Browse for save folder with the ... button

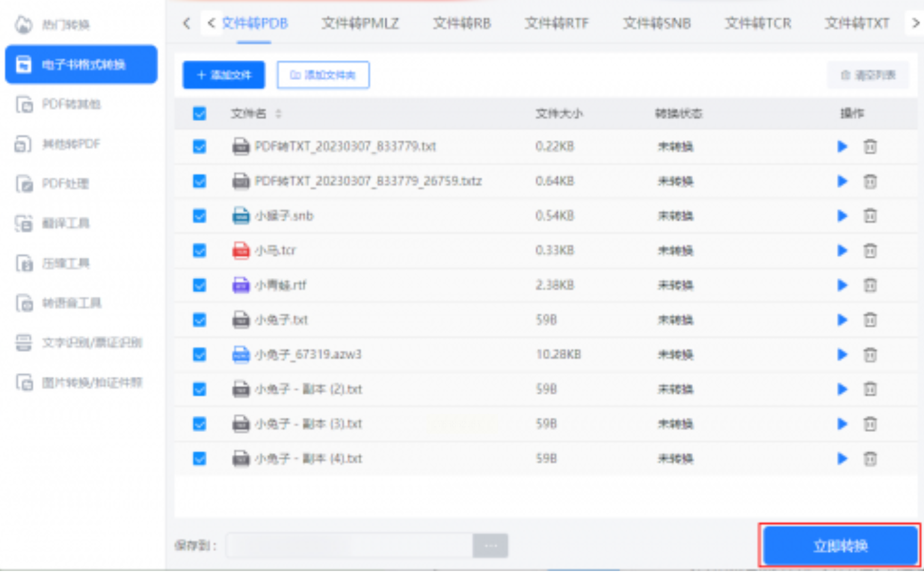(x=490, y=546)
